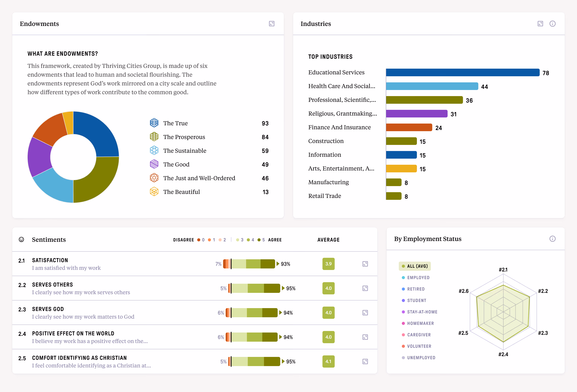Select the All (Avg) legend filter
The image size is (577, 392).
pos(415,266)
